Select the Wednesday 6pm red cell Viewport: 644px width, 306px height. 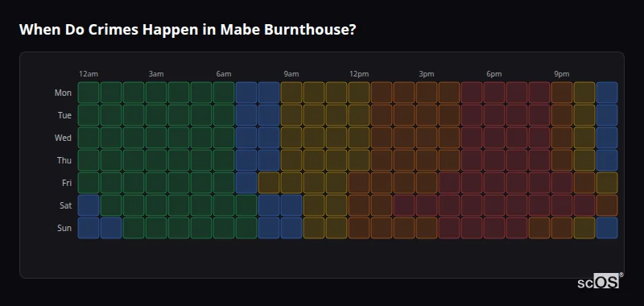pyautogui.click(x=494, y=138)
